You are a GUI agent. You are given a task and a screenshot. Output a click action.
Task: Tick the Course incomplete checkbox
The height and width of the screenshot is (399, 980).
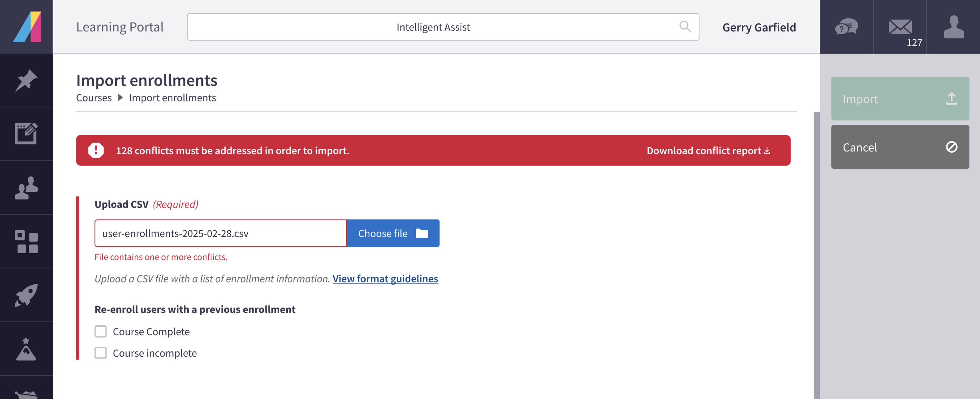[x=101, y=353]
